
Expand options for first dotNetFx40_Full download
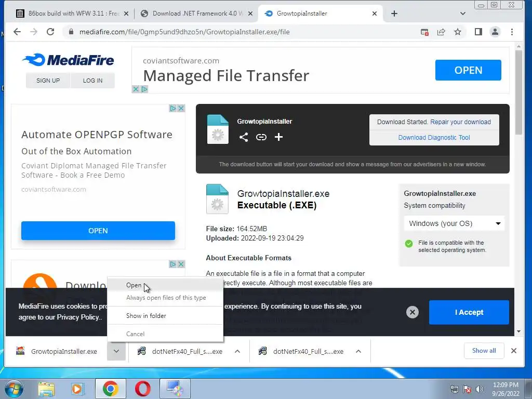[x=237, y=352]
